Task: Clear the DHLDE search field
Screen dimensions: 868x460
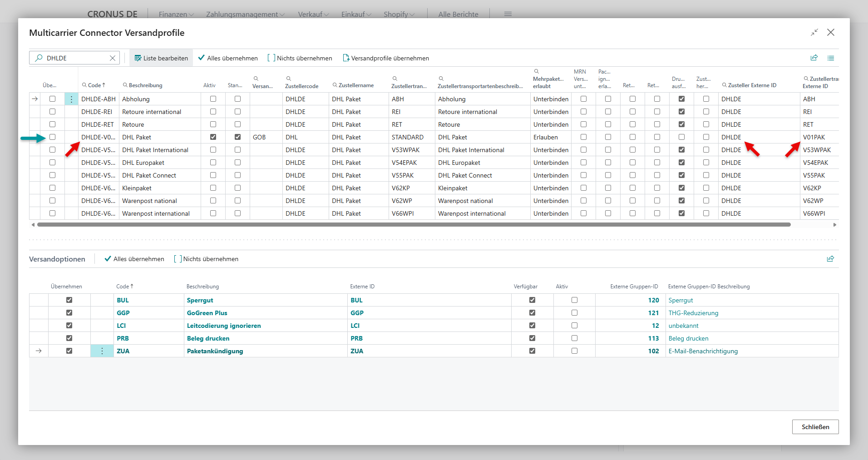Action: pos(113,58)
